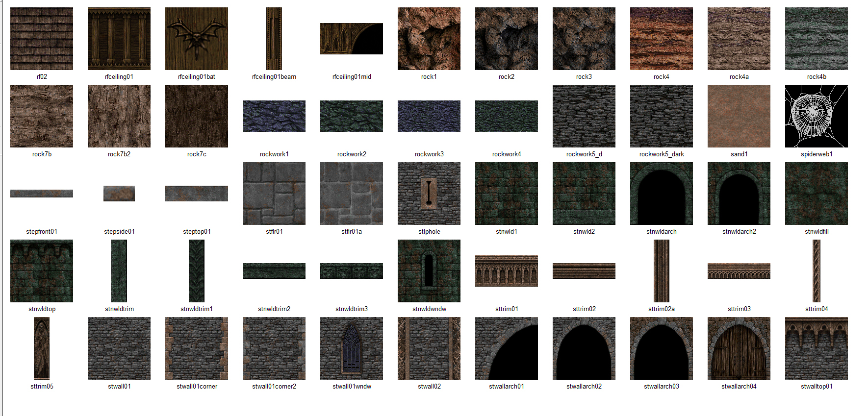The width and height of the screenshot is (868, 416).
Task: Pick the rock7c dark texture
Action: point(197,116)
